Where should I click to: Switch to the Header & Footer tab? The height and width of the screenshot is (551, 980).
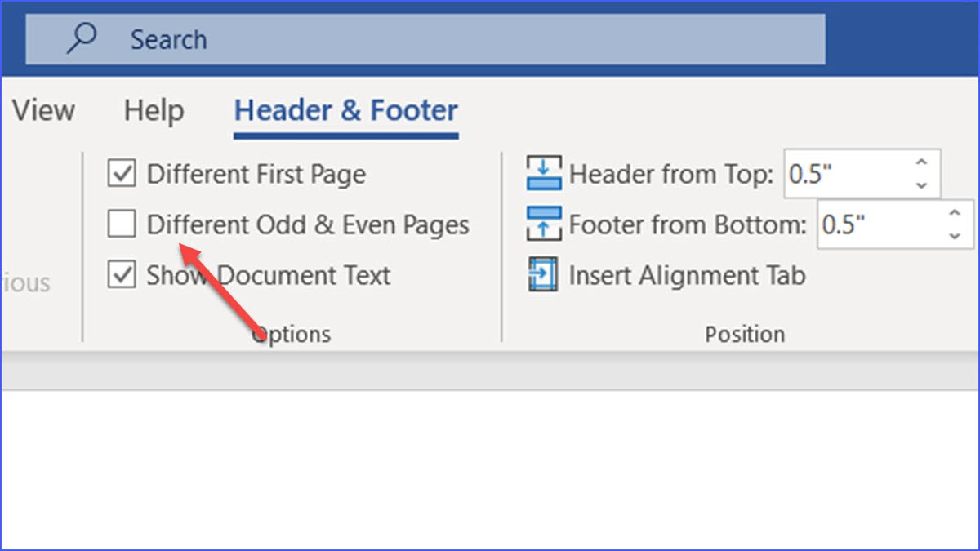[x=345, y=110]
